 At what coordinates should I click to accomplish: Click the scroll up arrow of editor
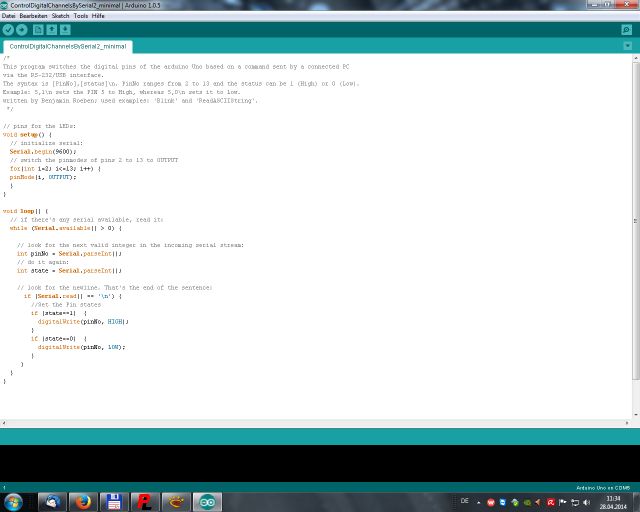(636, 58)
